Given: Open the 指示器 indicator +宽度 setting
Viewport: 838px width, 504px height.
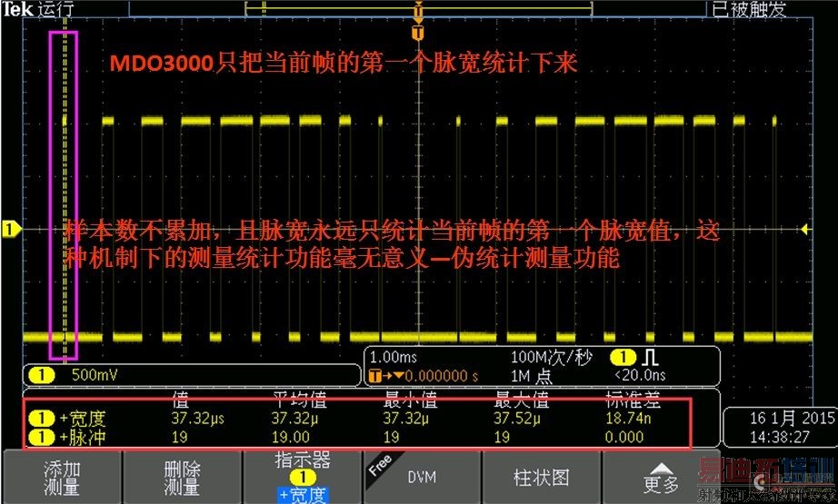Looking at the screenshot, I should tap(302, 477).
